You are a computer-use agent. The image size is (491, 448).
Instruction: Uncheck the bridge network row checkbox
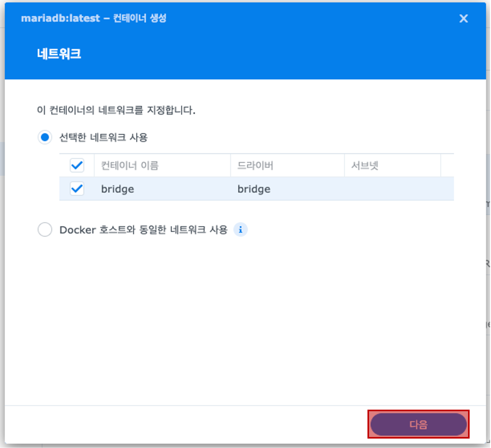coord(77,189)
